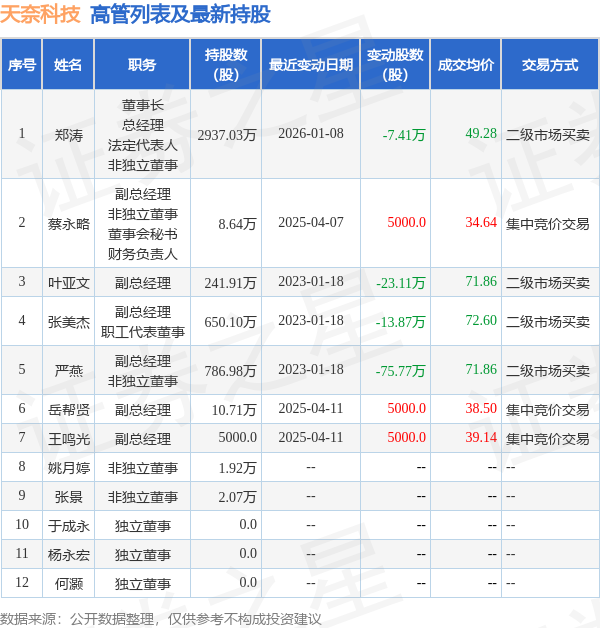600x628 pixels.
Task: Click the holding value 650.10万
Action: (230, 322)
